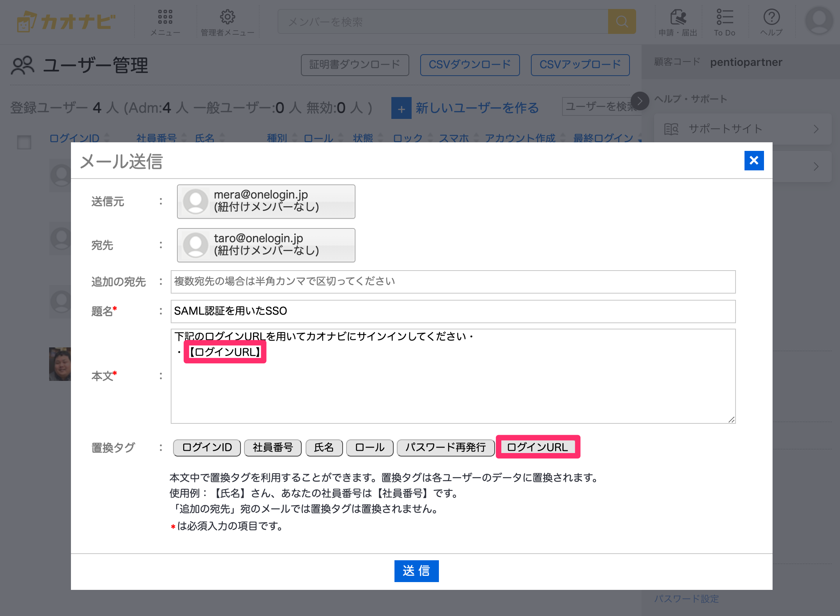Viewport: 840px width, 616px height.
Task: Click the mera@onelogin.jp sender box
Action: [x=266, y=202]
